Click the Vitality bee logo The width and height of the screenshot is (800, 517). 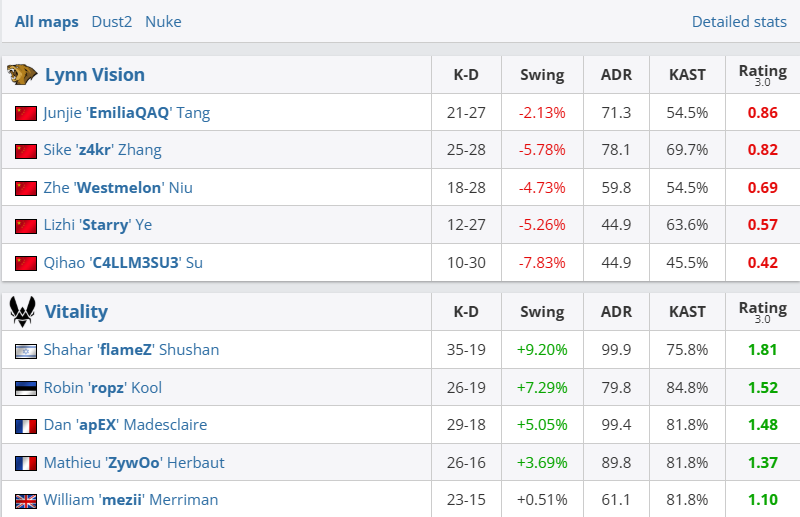click(22, 312)
